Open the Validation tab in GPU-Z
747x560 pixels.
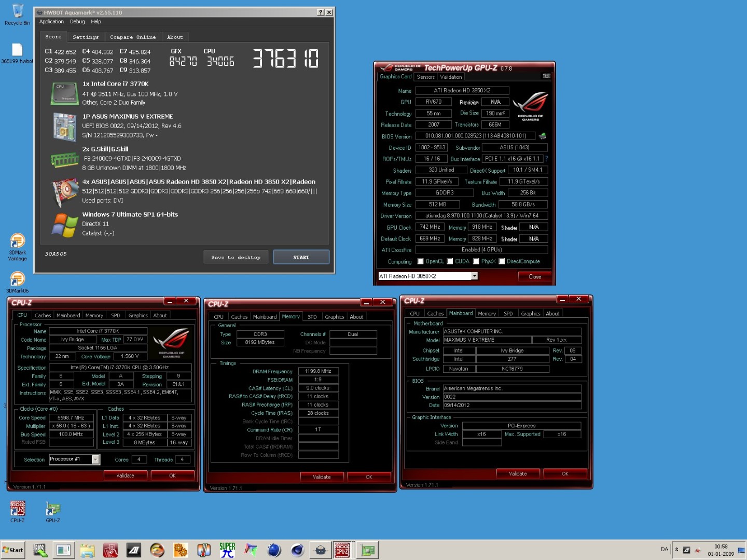451,77
